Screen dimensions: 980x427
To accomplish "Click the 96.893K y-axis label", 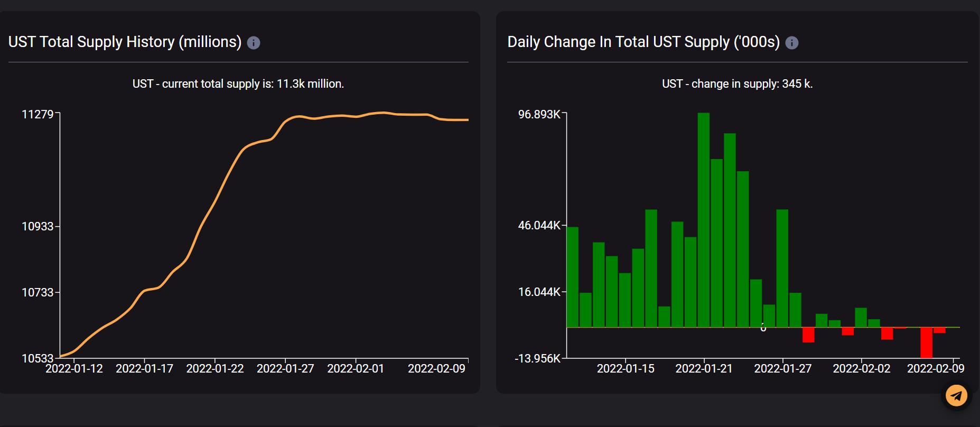I will tap(539, 114).
